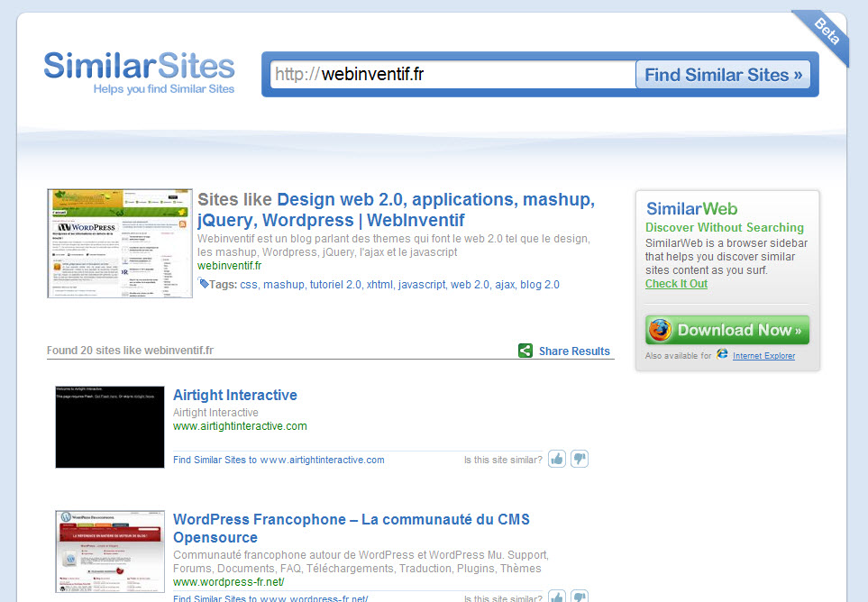Click the SimilarWeb sidebar logo
Image resolution: width=868 pixels, height=602 pixels.
tap(692, 208)
